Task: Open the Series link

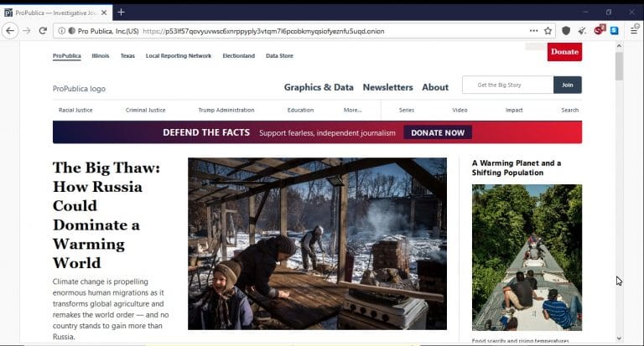Action: (406, 110)
